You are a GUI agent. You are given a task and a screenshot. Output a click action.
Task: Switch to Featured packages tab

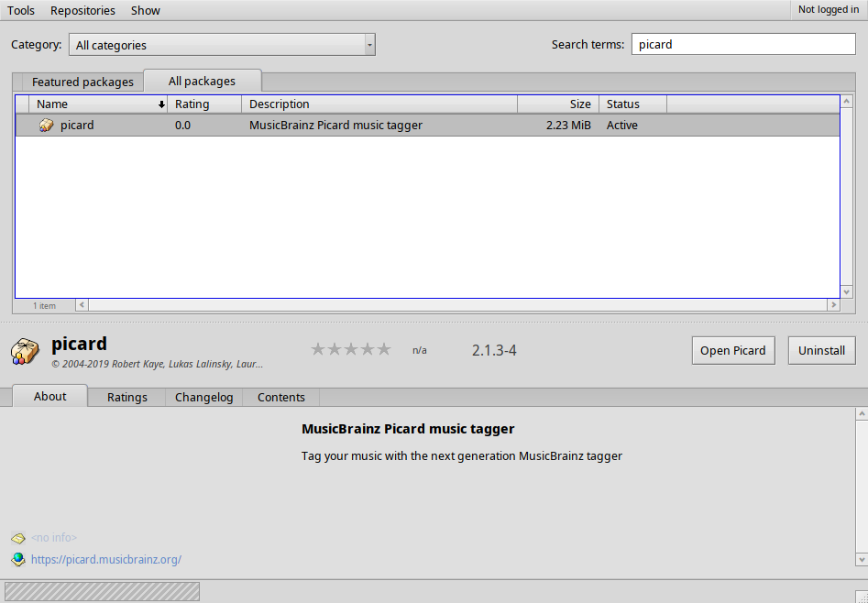click(x=82, y=82)
